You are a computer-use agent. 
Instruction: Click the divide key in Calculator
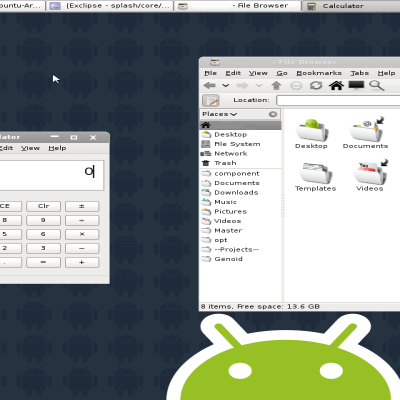(82, 220)
